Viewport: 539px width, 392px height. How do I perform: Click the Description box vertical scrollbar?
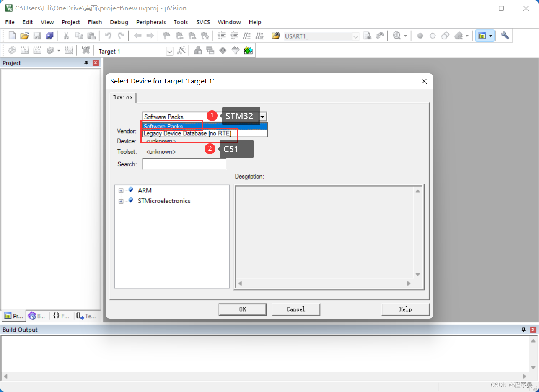click(417, 233)
